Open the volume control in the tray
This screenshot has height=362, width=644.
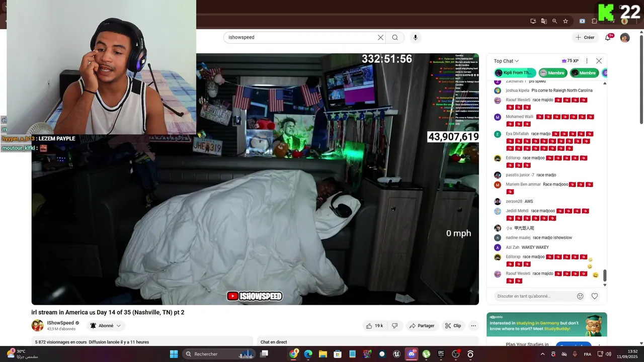608,354
